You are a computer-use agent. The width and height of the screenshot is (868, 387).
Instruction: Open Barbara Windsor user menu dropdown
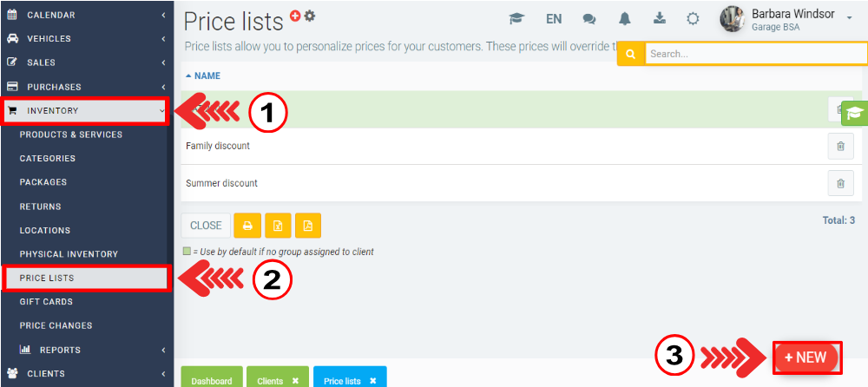(849, 19)
